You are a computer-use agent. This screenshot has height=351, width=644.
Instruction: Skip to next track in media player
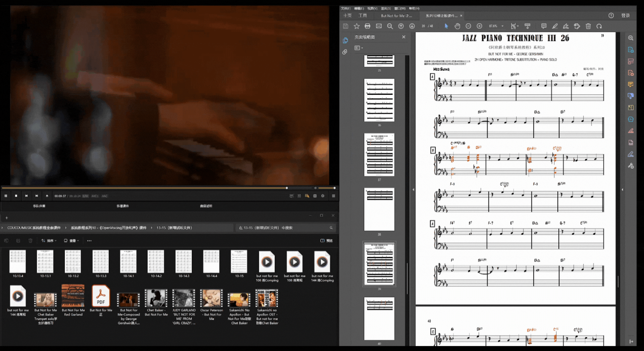[37, 196]
